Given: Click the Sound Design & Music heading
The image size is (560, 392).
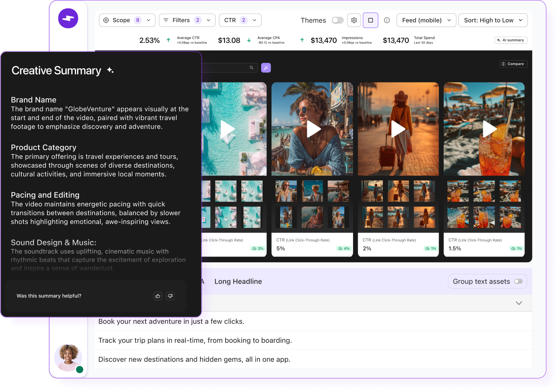Looking at the screenshot, I should (53, 242).
